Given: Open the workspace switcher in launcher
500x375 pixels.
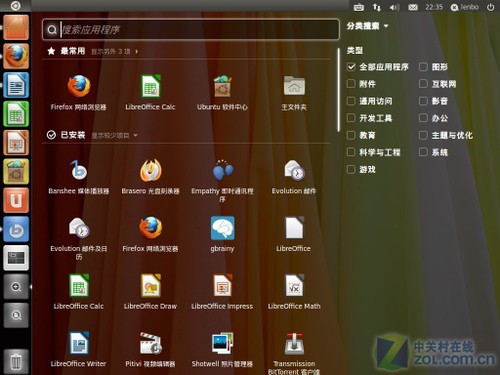Looking at the screenshot, I should (16, 258).
